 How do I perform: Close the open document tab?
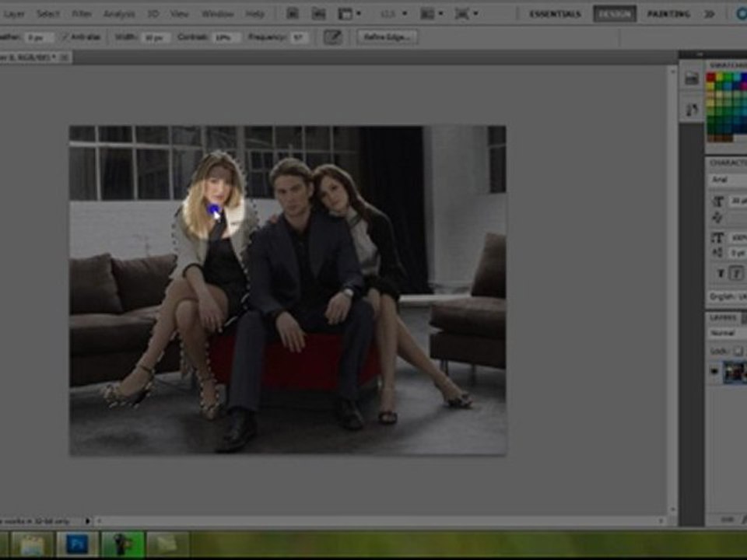coord(65,58)
